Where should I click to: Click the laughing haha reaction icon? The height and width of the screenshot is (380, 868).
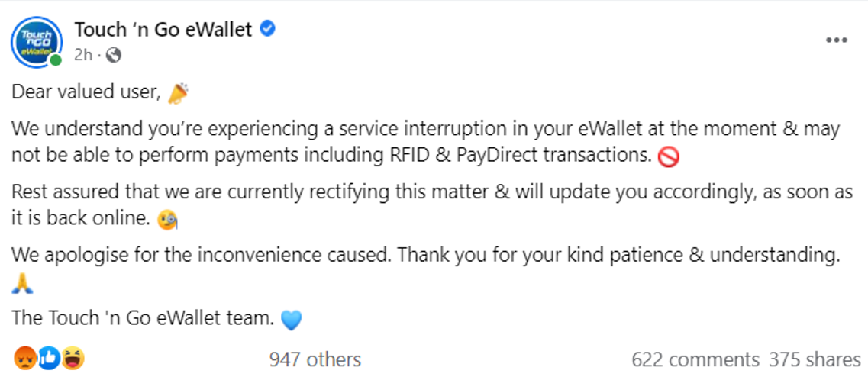[73, 359]
